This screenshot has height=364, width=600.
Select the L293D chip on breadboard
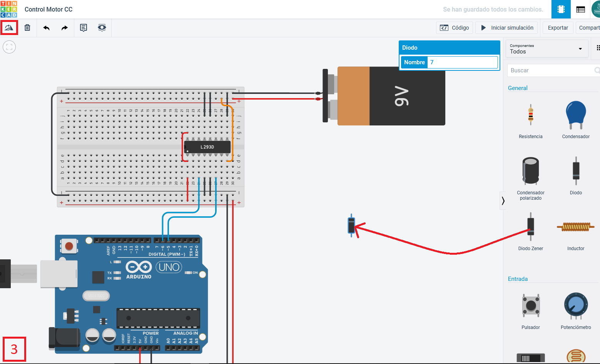(x=207, y=147)
